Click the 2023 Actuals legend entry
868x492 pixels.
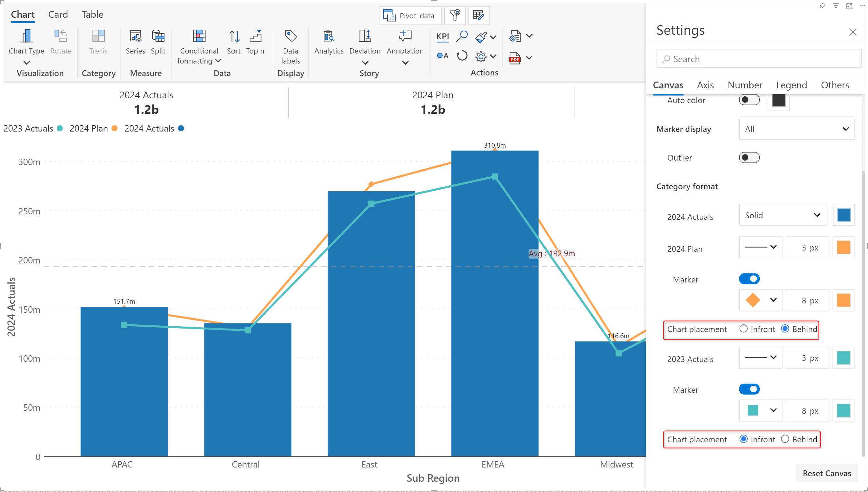(x=33, y=128)
